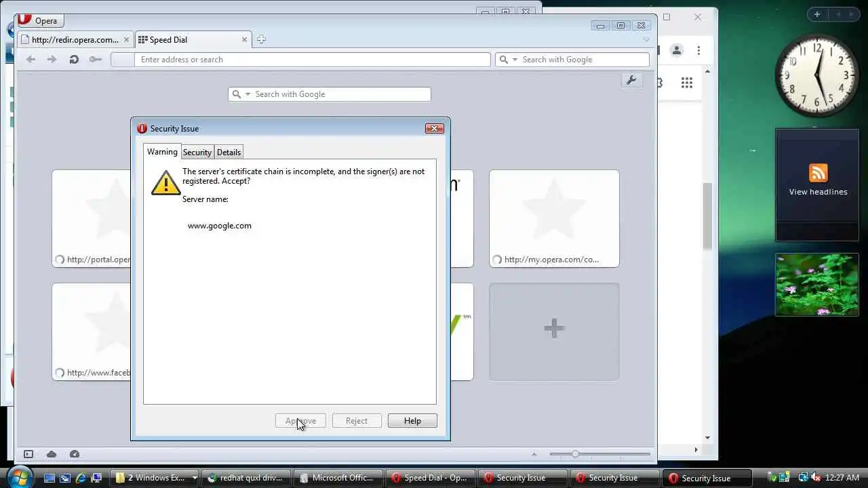Click the 12:27 AM taskbar clock

[x=843, y=478]
